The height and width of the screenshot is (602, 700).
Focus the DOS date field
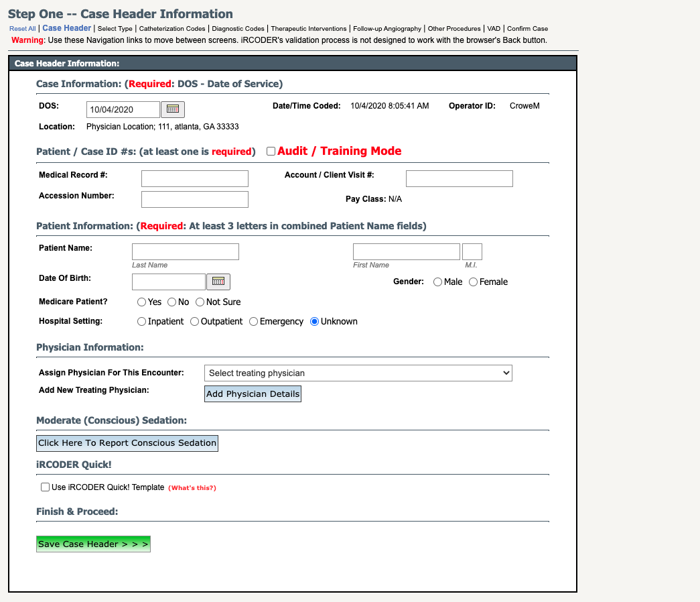point(123,109)
